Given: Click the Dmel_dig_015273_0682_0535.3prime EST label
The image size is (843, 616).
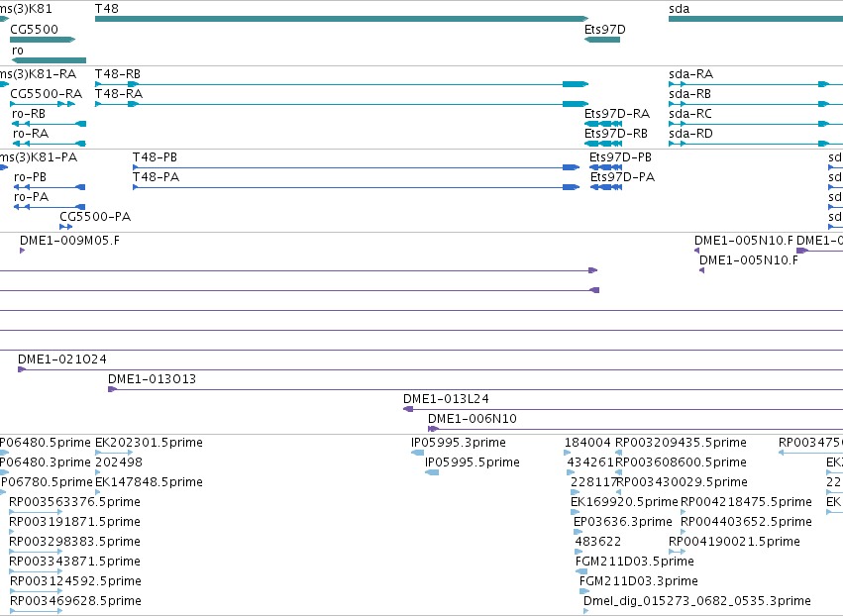Looking at the screenshot, I should click(x=697, y=601).
